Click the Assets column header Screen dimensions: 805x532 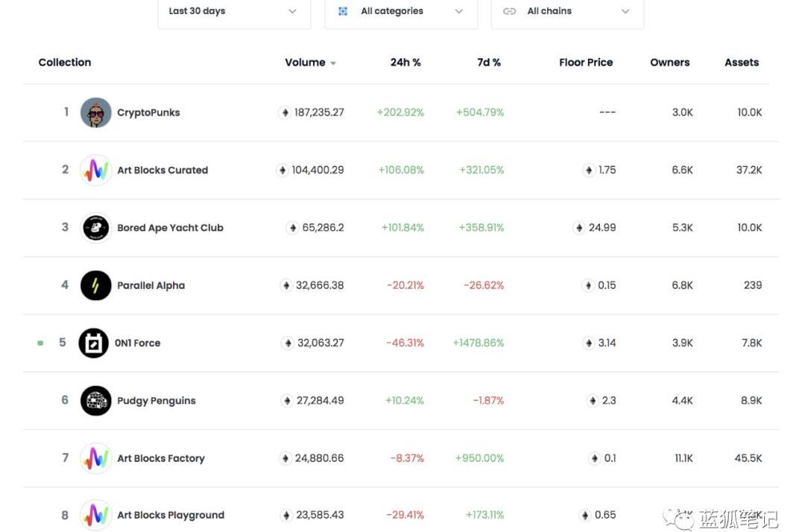pos(741,63)
